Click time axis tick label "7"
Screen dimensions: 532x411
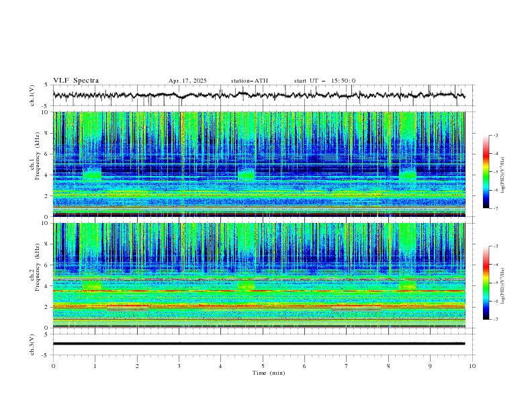pos(347,366)
